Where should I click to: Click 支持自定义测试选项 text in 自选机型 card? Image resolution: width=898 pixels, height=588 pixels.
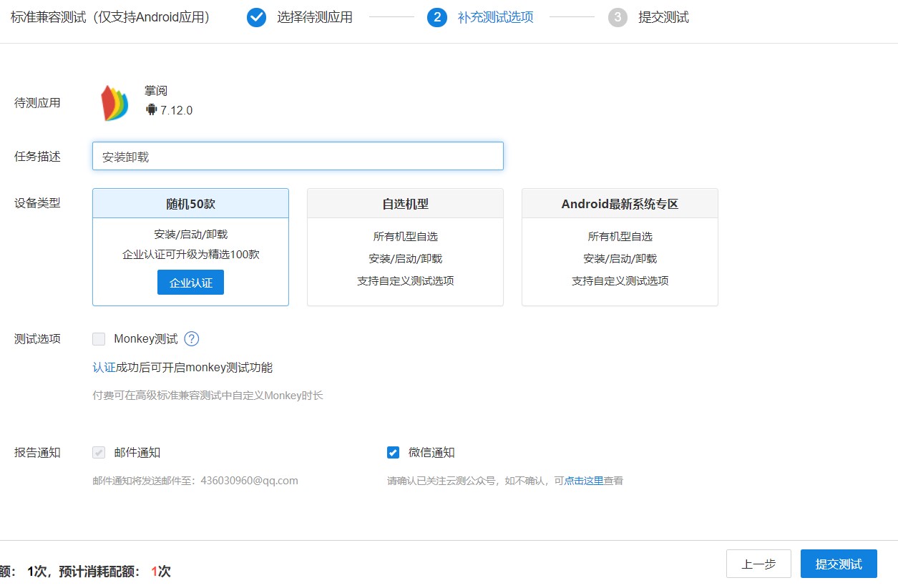[405, 280]
